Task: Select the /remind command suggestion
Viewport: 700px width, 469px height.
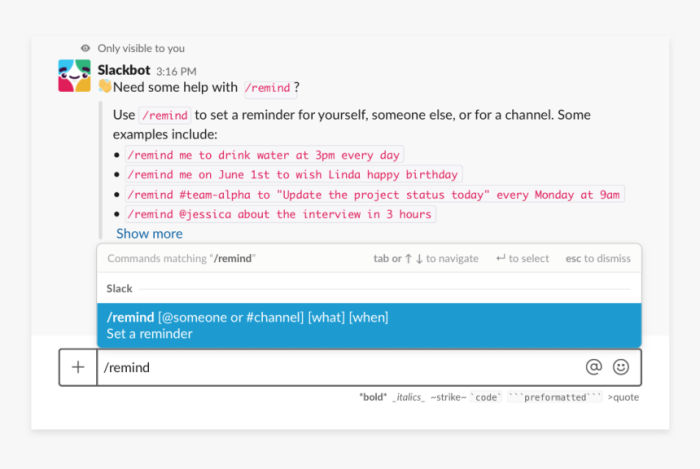Action: (369, 325)
